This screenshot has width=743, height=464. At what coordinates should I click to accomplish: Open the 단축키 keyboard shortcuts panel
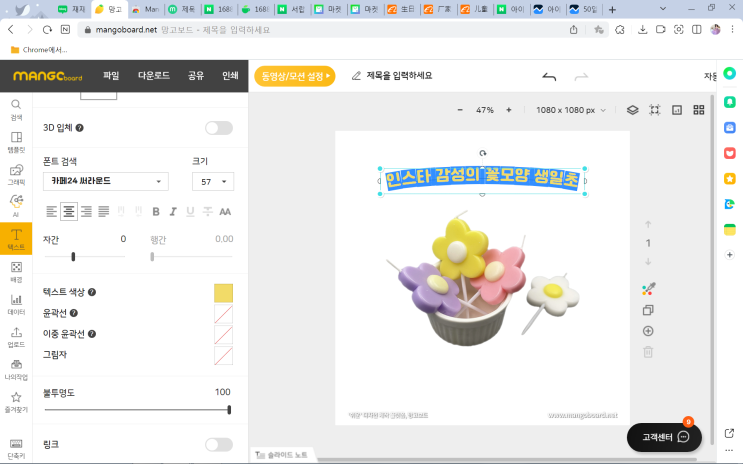click(16, 448)
